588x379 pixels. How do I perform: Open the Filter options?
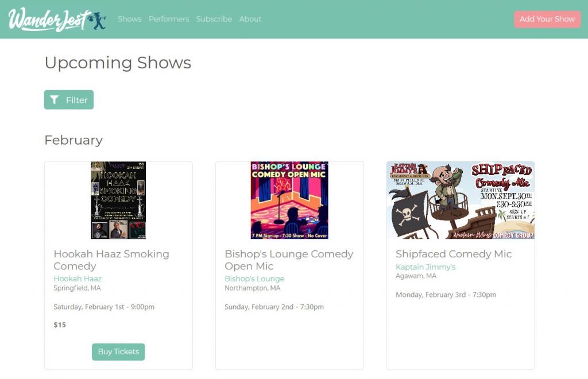(x=69, y=100)
